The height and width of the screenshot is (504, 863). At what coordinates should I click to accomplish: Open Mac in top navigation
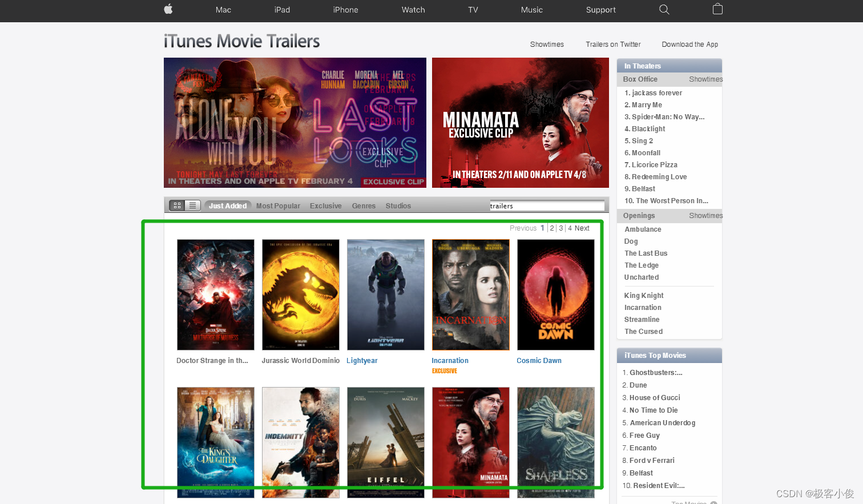point(223,10)
